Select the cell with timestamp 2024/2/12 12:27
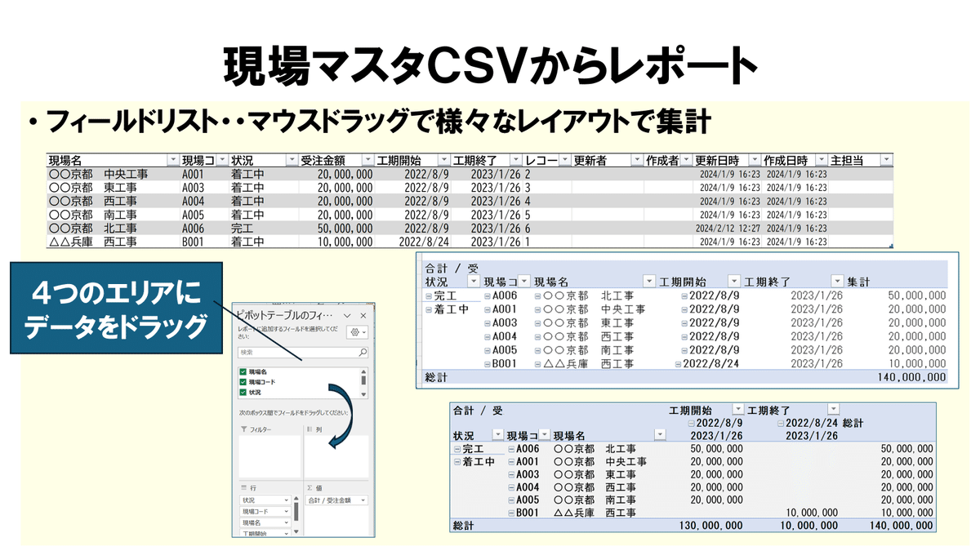 [728, 229]
